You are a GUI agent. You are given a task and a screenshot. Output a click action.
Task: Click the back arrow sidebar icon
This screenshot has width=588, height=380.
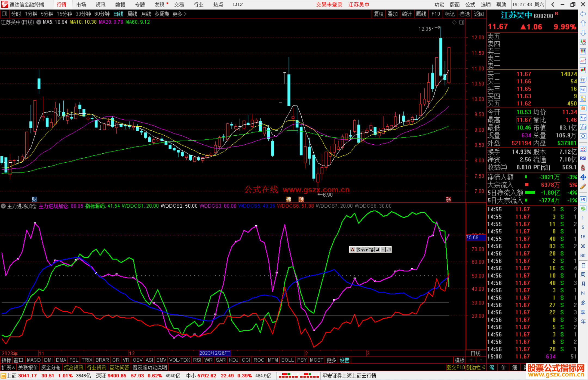pyautogui.click(x=583, y=14)
